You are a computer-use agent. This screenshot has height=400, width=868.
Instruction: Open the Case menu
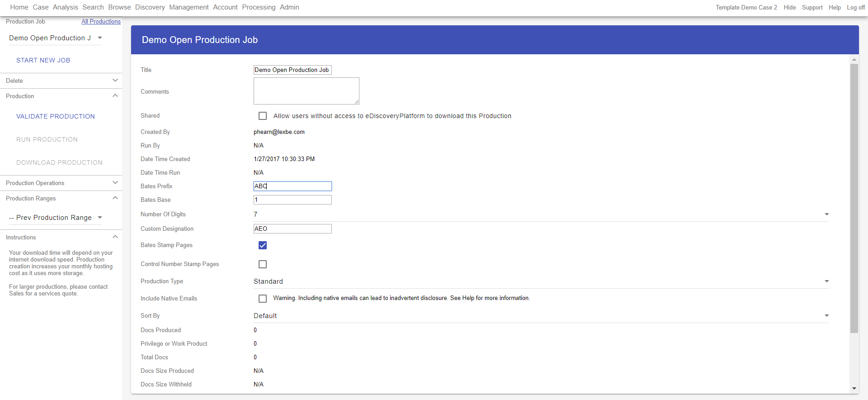[41, 7]
